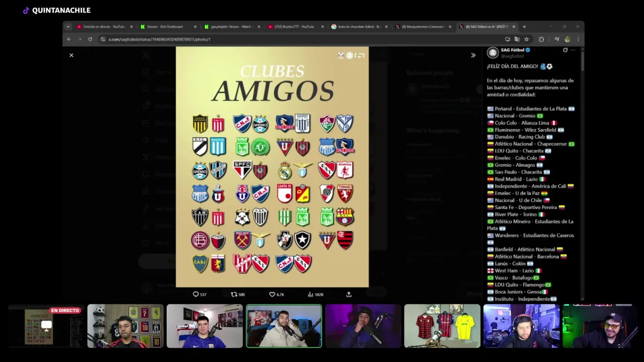Click 'River Plate - Torino' text
644x362 pixels.
(516, 214)
